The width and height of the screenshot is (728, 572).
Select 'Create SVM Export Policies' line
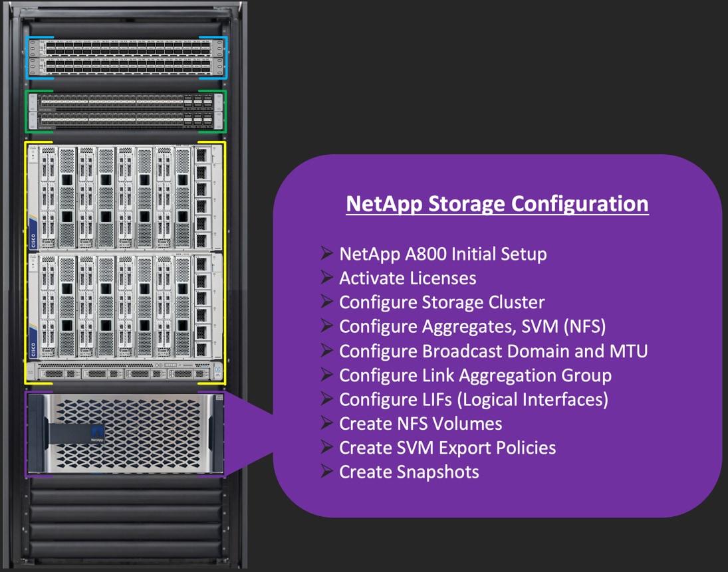coord(447,448)
